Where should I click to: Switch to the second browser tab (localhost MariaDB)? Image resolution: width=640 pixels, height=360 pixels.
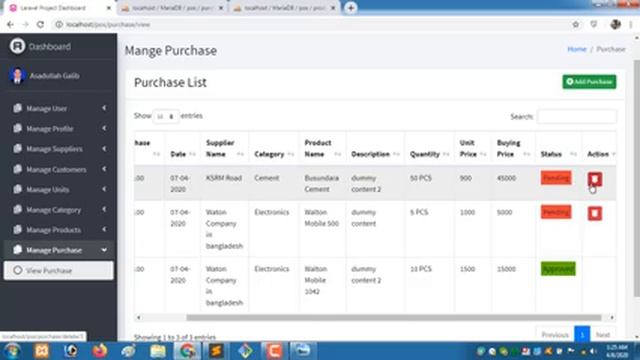(x=172, y=8)
